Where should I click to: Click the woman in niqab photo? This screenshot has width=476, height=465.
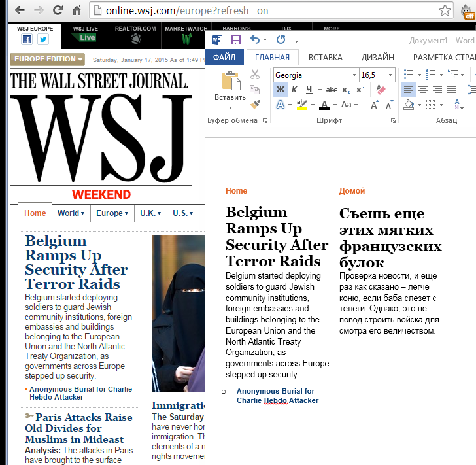pyautogui.click(x=178, y=313)
